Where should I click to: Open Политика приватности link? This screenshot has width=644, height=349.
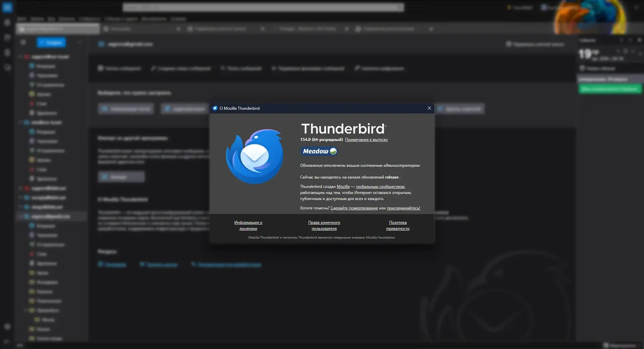(398, 226)
